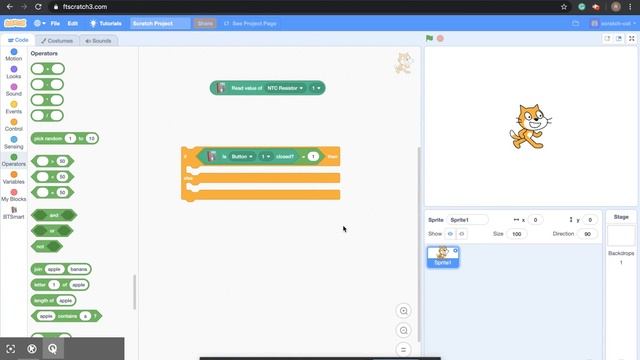
Task: Open Button sensor type dropdown
Action: (242, 157)
